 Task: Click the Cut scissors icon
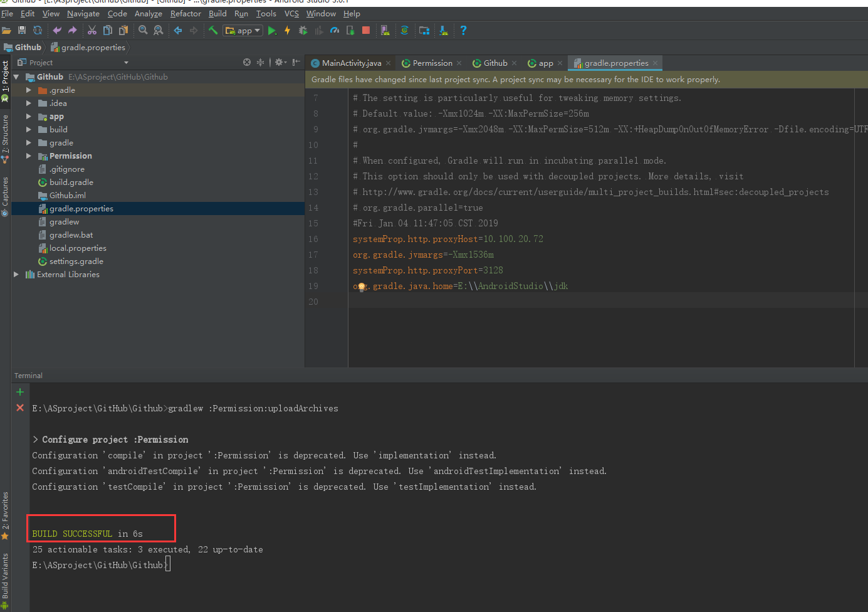pyautogui.click(x=92, y=30)
